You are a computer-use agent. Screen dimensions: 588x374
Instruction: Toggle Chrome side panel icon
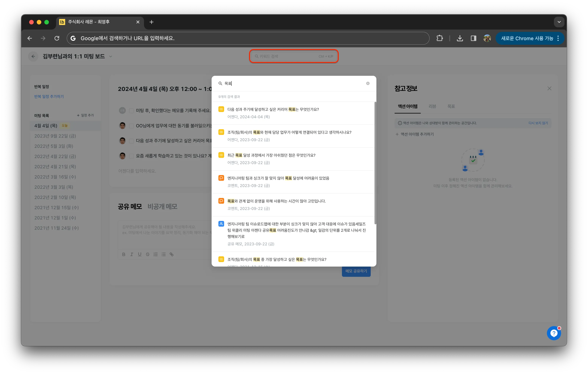coord(473,38)
